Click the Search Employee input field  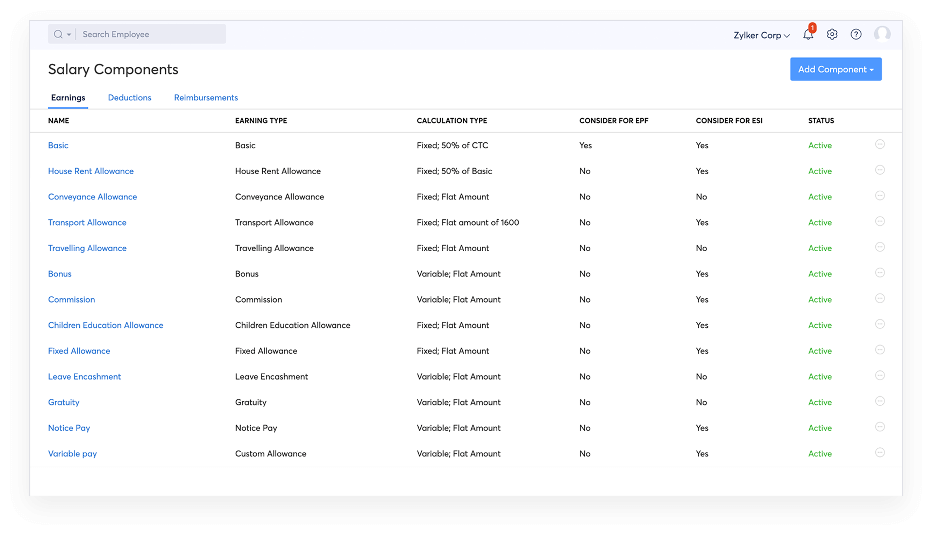click(x=150, y=34)
